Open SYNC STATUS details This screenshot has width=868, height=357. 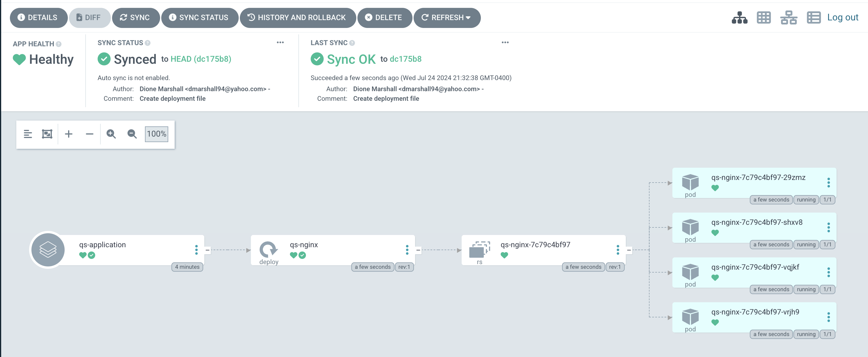[x=199, y=17]
